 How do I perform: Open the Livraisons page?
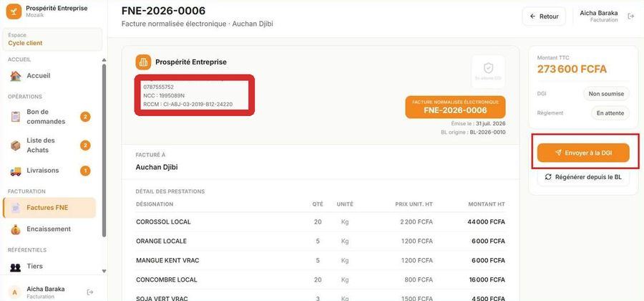pyautogui.click(x=51, y=171)
